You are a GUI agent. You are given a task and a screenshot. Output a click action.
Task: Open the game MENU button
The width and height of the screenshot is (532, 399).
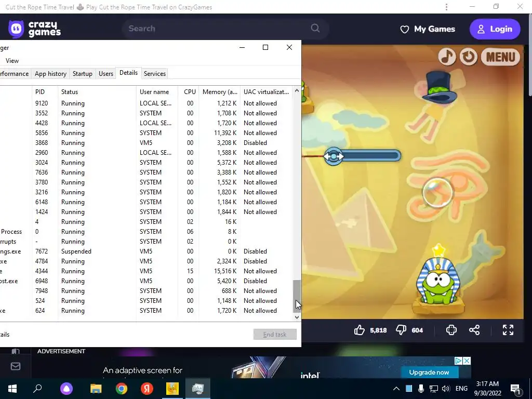coord(500,57)
